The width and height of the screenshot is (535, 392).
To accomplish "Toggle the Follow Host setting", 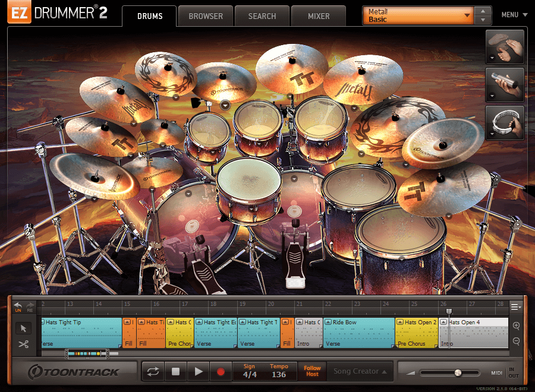I will click(x=313, y=371).
